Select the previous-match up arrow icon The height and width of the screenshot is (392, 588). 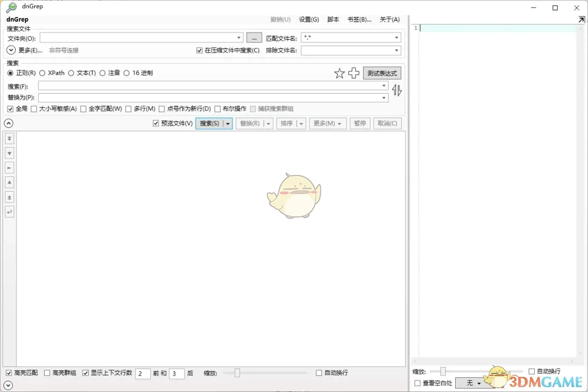(9, 182)
